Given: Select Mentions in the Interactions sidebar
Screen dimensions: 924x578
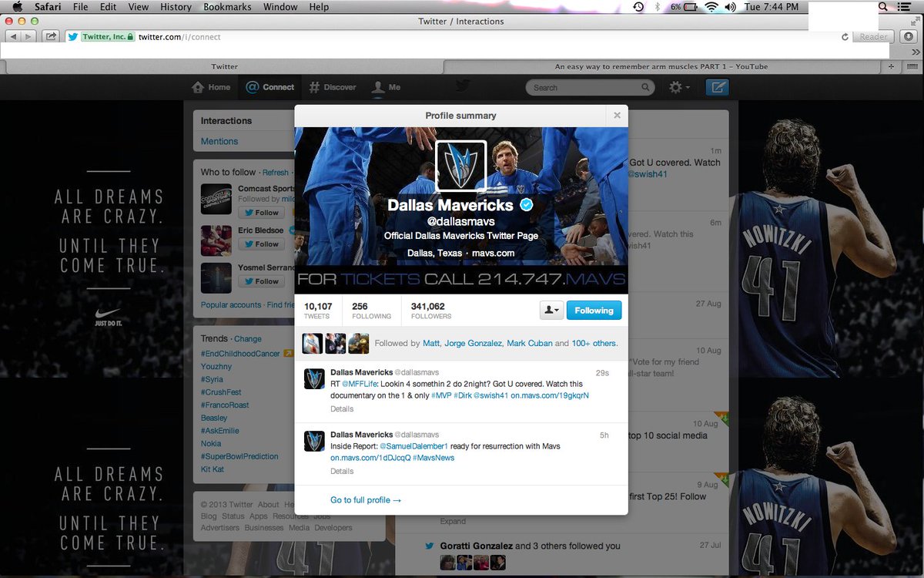Looking at the screenshot, I should pyautogui.click(x=219, y=141).
